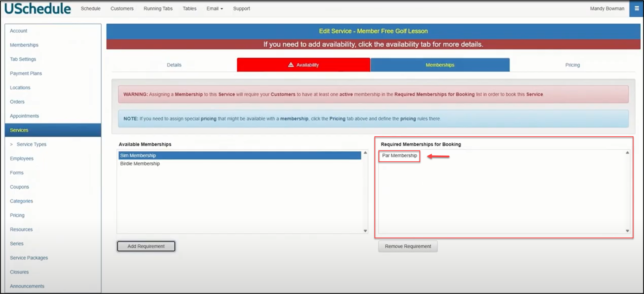Screen dimensions: 644x294
Task: Click the Remove Requirement button
Action: [x=408, y=246]
